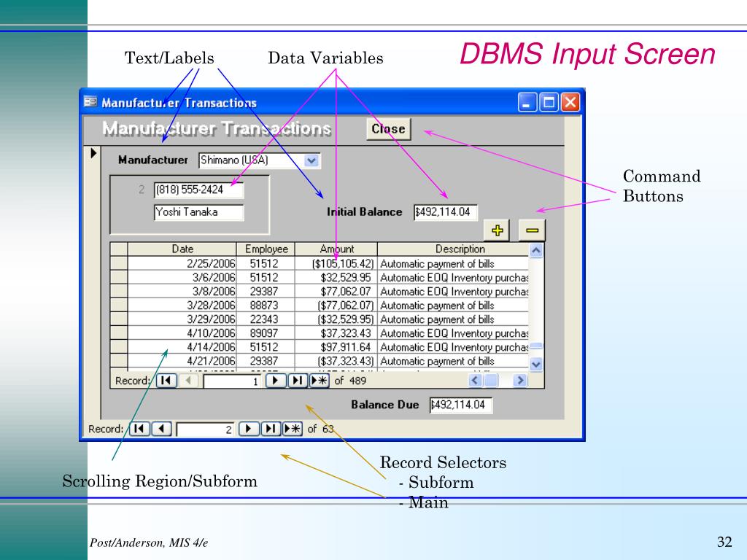
Task: Click the yellow minus remove button
Action: 532,230
